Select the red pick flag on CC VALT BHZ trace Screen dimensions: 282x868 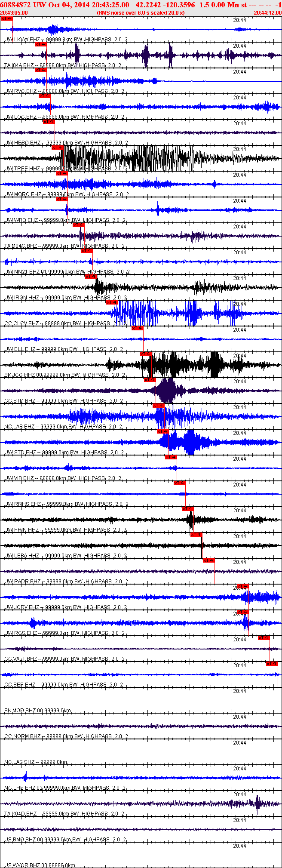(264, 638)
